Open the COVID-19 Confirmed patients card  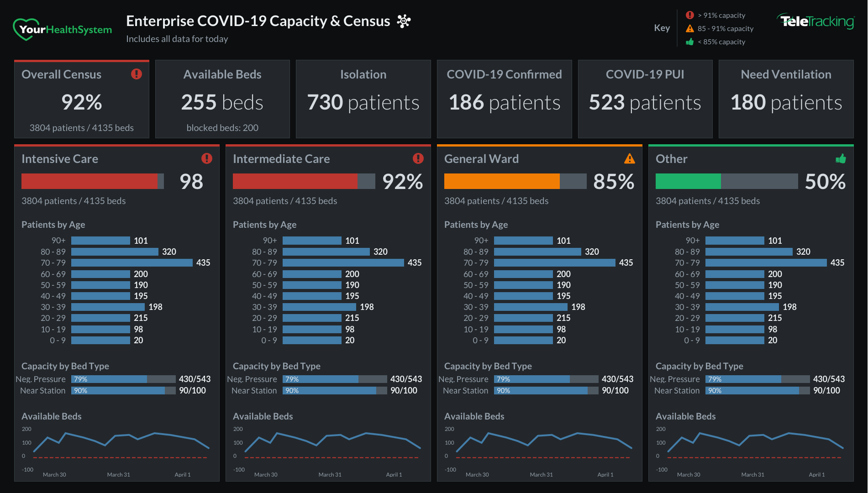[x=504, y=99]
